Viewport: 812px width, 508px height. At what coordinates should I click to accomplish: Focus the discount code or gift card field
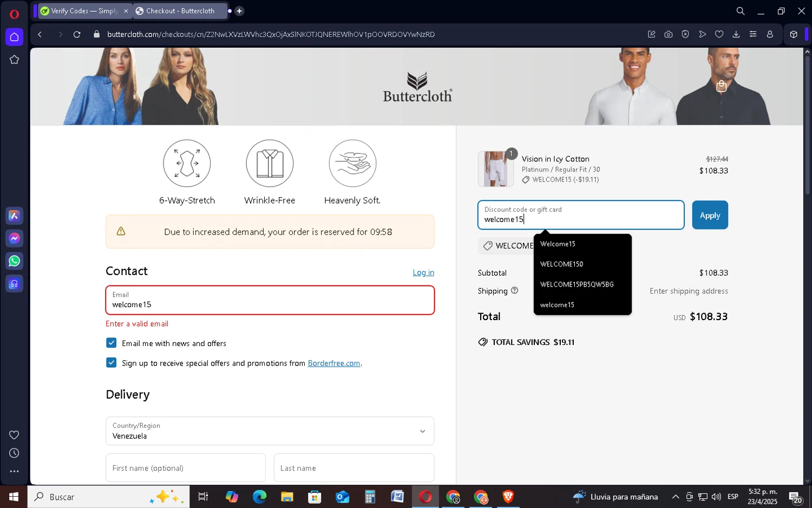pos(581,215)
